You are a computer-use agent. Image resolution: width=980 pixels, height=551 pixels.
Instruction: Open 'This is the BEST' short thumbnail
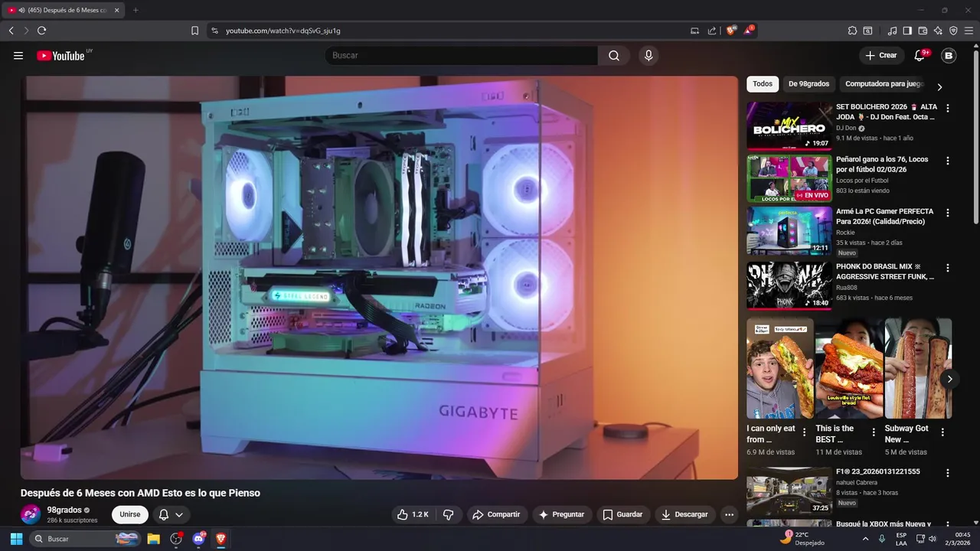click(849, 368)
